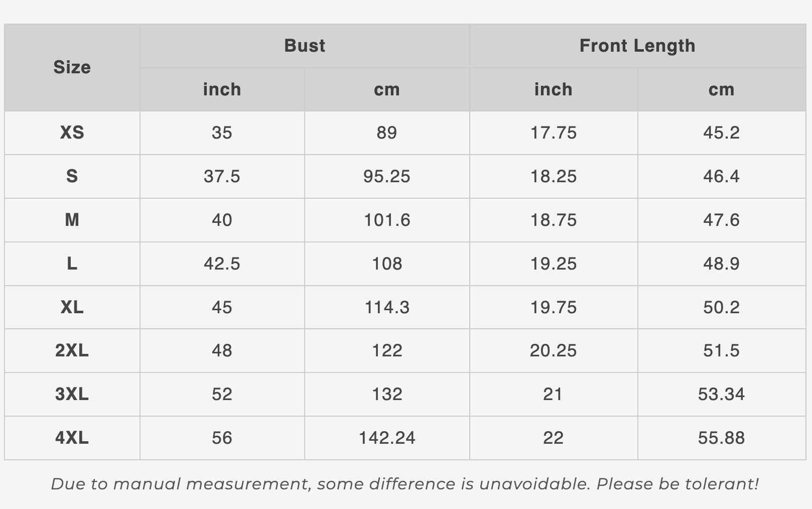Click the bust value 37.5 inch
The image size is (812, 509).
[x=222, y=176]
